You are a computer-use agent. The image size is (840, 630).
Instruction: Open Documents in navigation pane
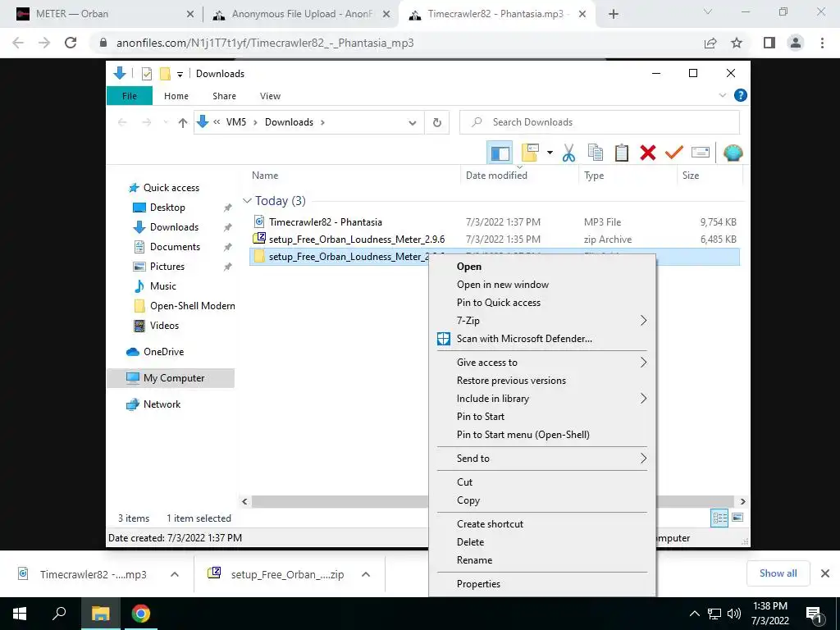[x=175, y=247]
